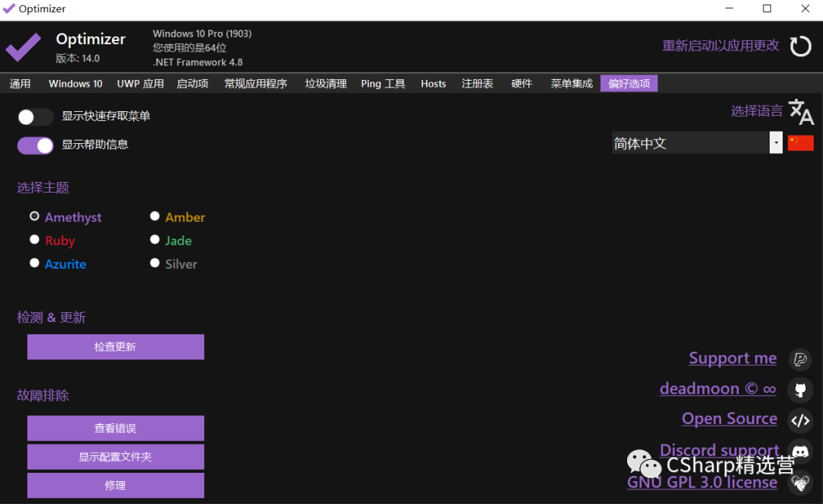Go to the 注册表 tab
The height and width of the screenshot is (504, 823).
(x=478, y=84)
